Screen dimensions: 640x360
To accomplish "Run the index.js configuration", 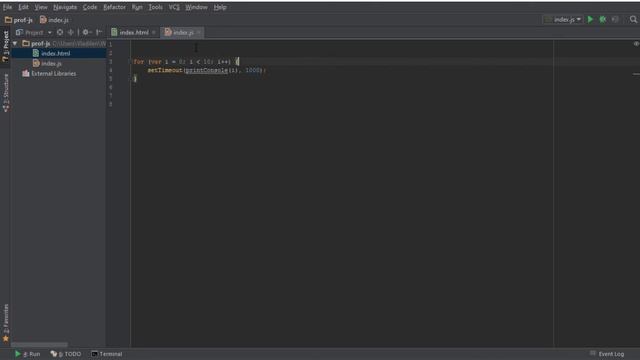I will [590, 19].
